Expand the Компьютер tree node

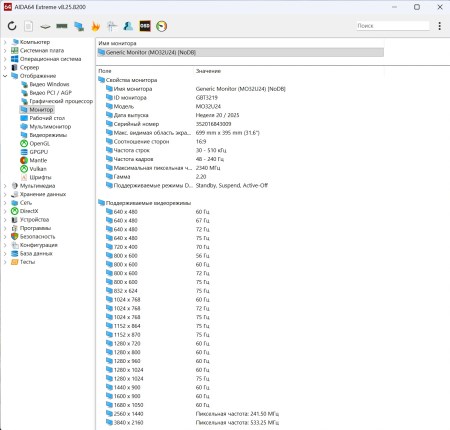click(5, 42)
